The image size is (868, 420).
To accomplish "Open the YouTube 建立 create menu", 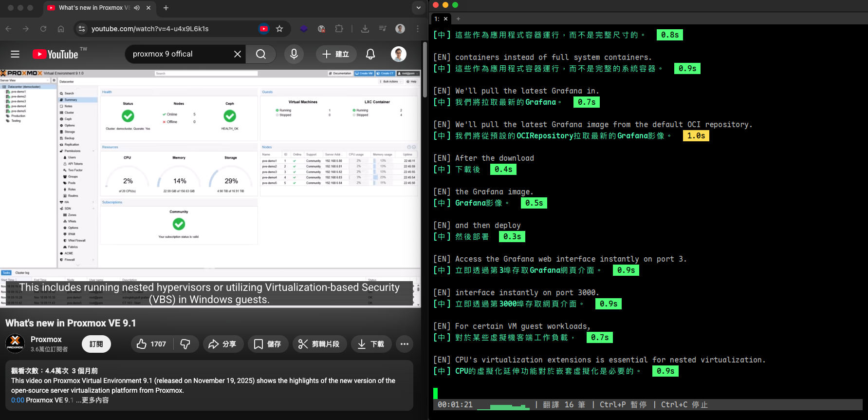I will 336,54.
